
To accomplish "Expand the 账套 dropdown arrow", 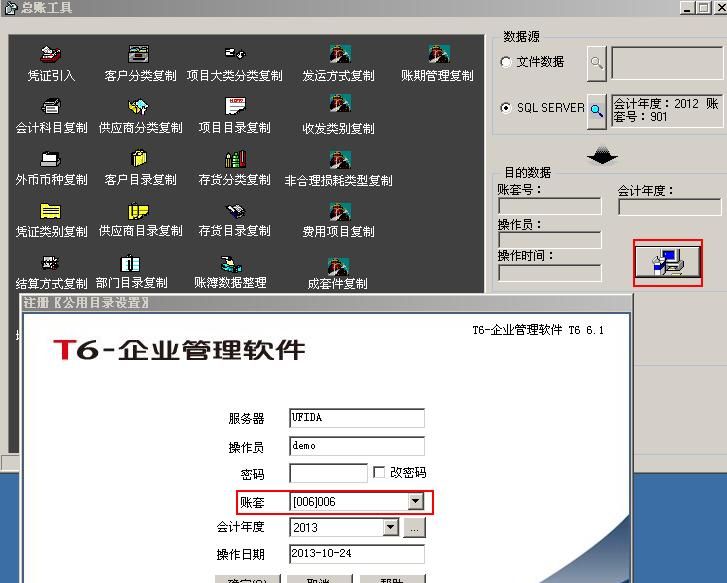I will (416, 501).
